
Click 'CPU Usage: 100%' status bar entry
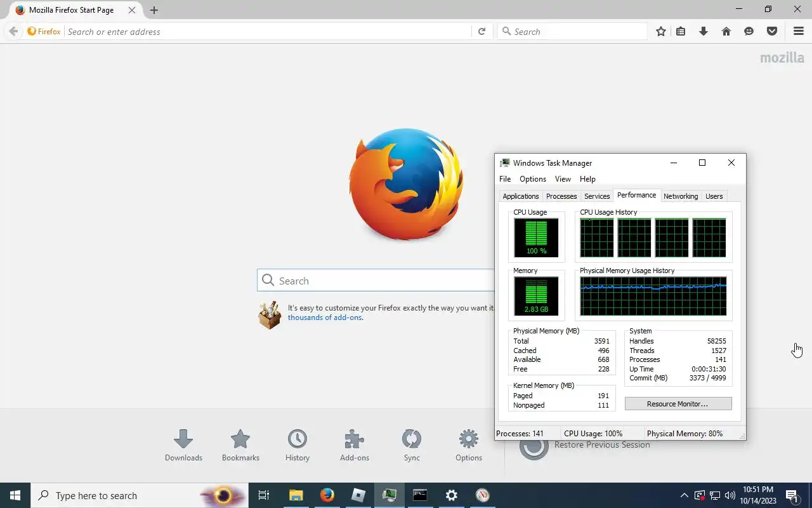[x=593, y=434]
